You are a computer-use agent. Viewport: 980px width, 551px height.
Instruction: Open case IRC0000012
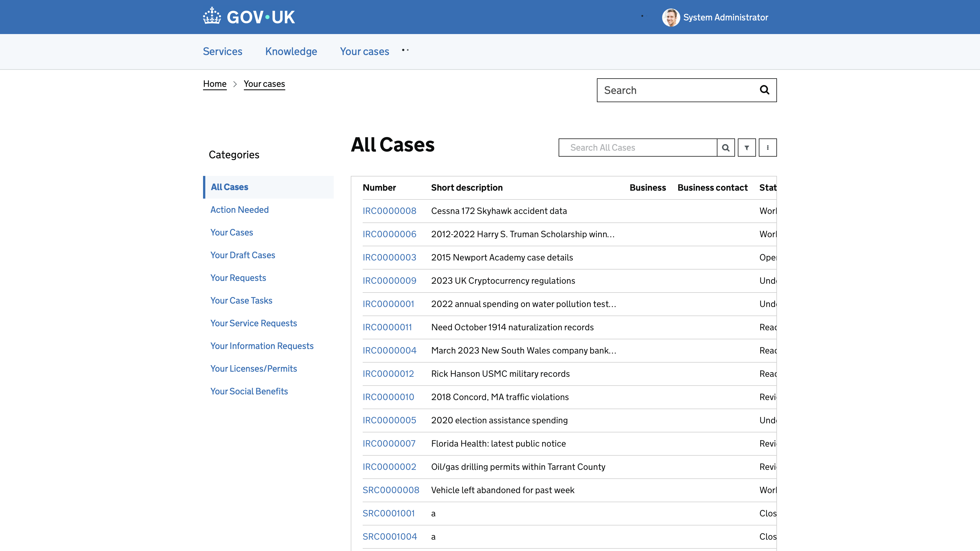click(388, 374)
